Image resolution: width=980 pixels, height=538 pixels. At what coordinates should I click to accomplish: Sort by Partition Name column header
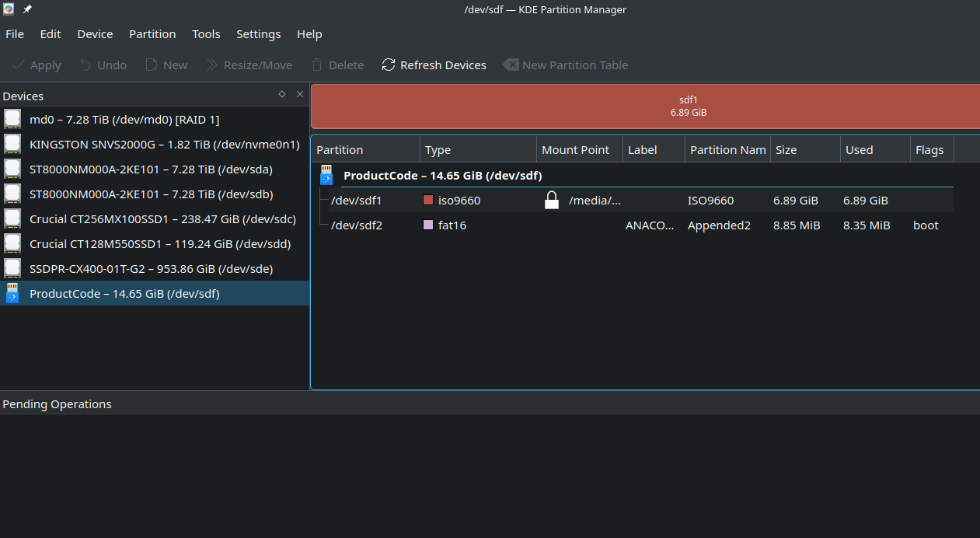click(x=727, y=150)
